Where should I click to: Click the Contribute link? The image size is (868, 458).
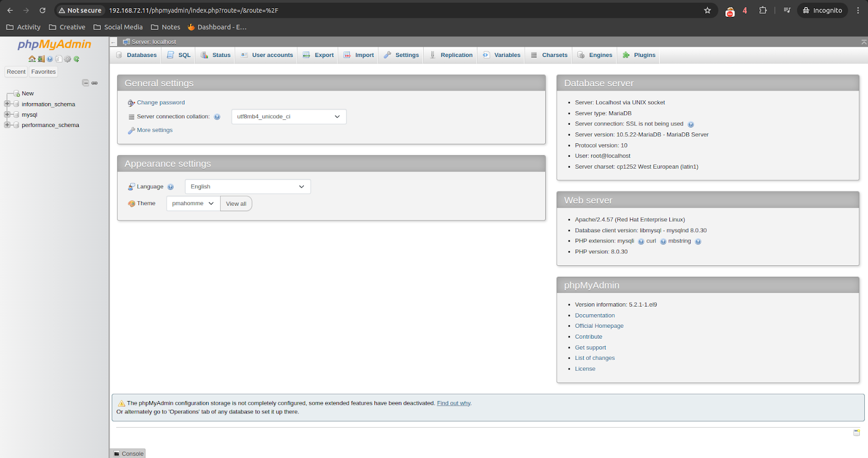[588, 337]
